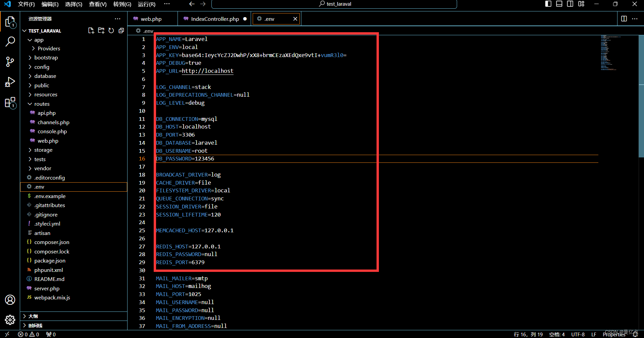Go back in navigation history
Screen dimensions: 644x338
coord(192,4)
